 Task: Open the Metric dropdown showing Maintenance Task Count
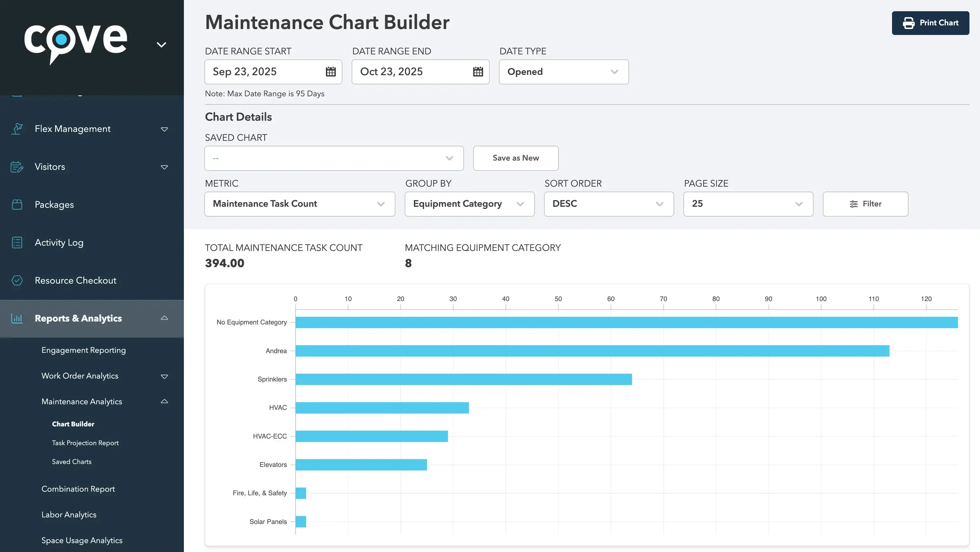(300, 204)
